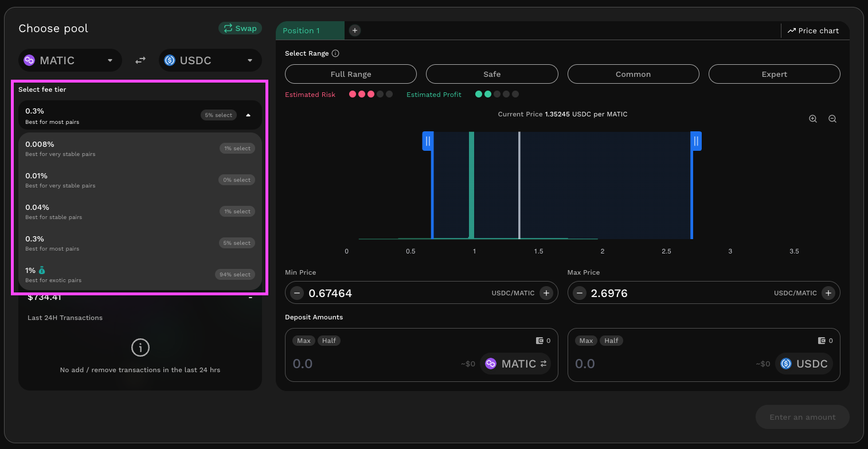Click the Select Range info icon
Image resolution: width=868 pixels, height=449 pixels.
pos(335,53)
